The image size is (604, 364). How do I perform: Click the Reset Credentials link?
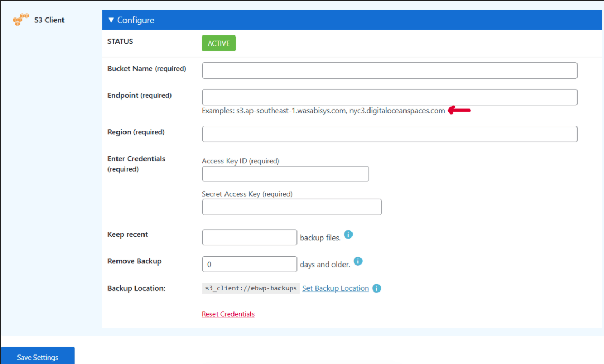click(228, 314)
